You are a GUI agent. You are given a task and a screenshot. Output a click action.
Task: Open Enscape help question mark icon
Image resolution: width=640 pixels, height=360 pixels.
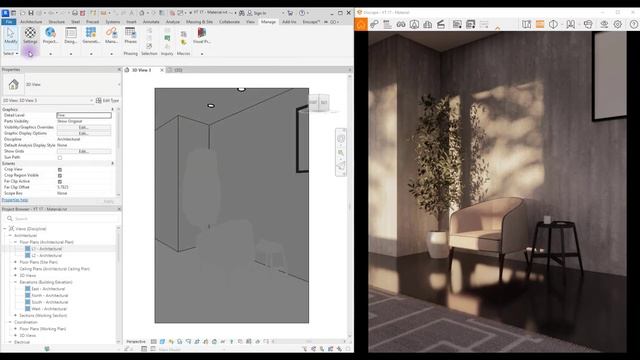(633, 24)
